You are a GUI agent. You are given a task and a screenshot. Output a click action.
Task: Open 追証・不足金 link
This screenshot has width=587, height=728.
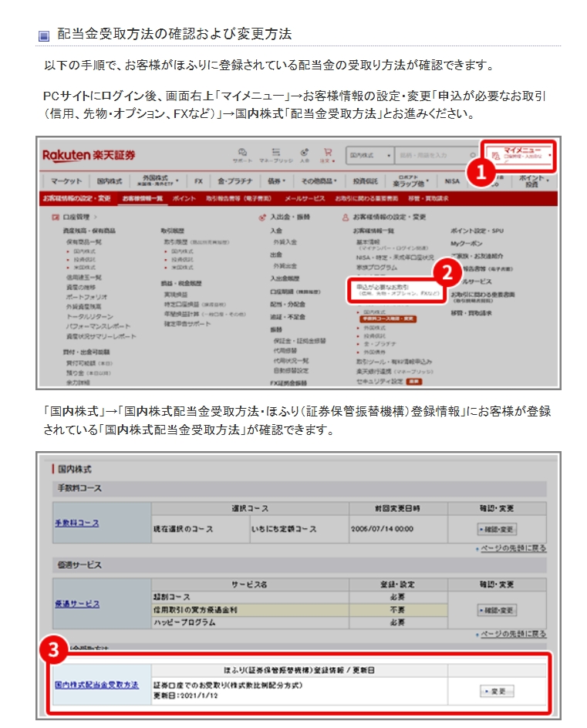click(288, 317)
